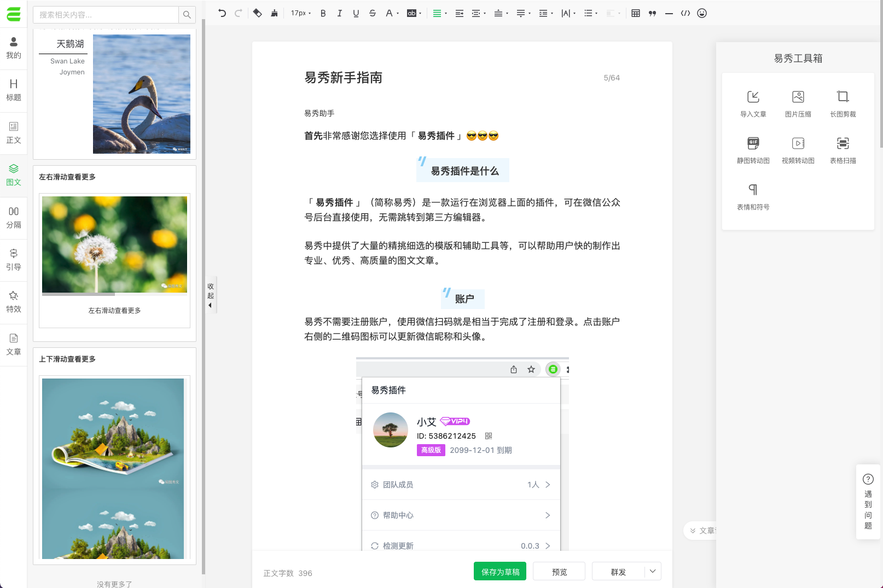The image size is (883, 588).
Task: Click the article title 易秀新手指南
Action: [344, 78]
